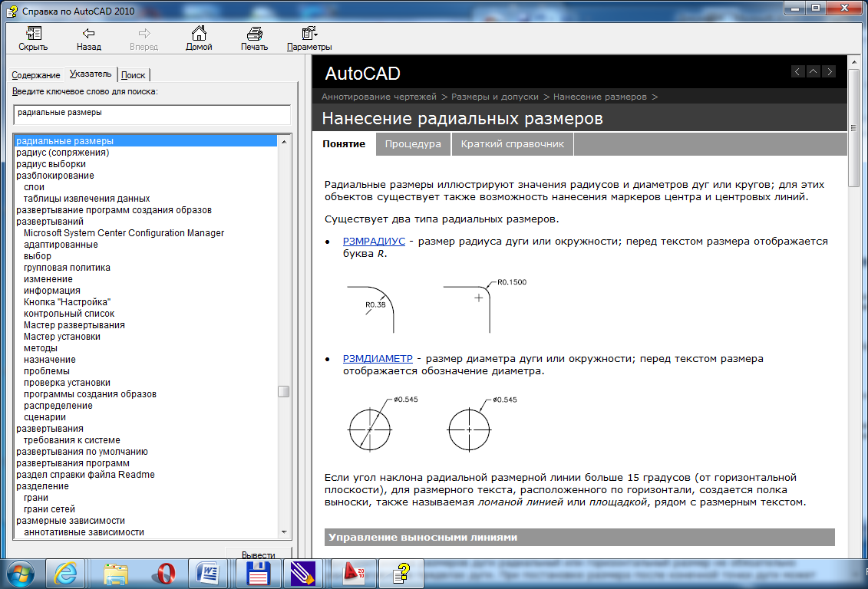Select раздел справки файла Readme entry
Image resolution: width=868 pixels, height=589 pixels.
click(85, 475)
